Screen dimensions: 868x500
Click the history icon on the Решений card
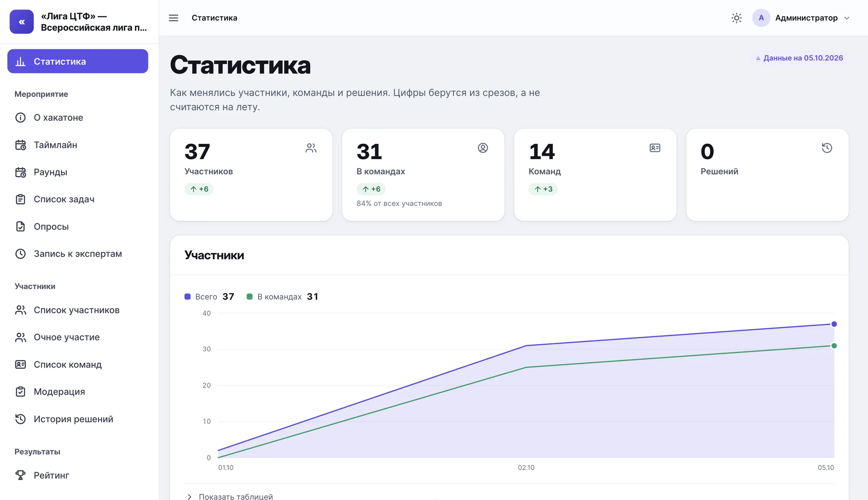pos(827,148)
